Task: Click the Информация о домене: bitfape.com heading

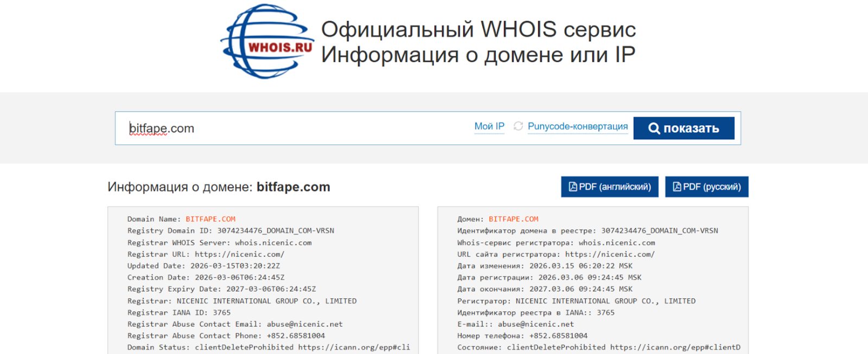Action: (219, 187)
